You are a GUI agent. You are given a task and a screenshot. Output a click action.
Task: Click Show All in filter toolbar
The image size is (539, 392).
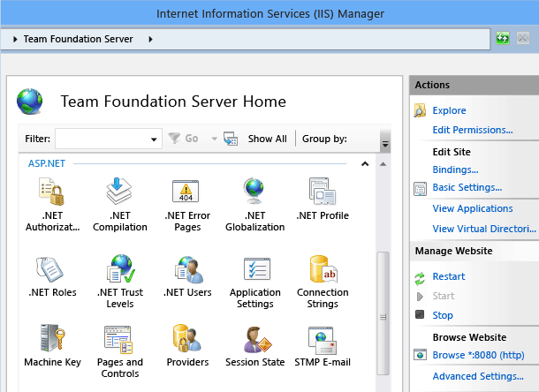pos(266,139)
